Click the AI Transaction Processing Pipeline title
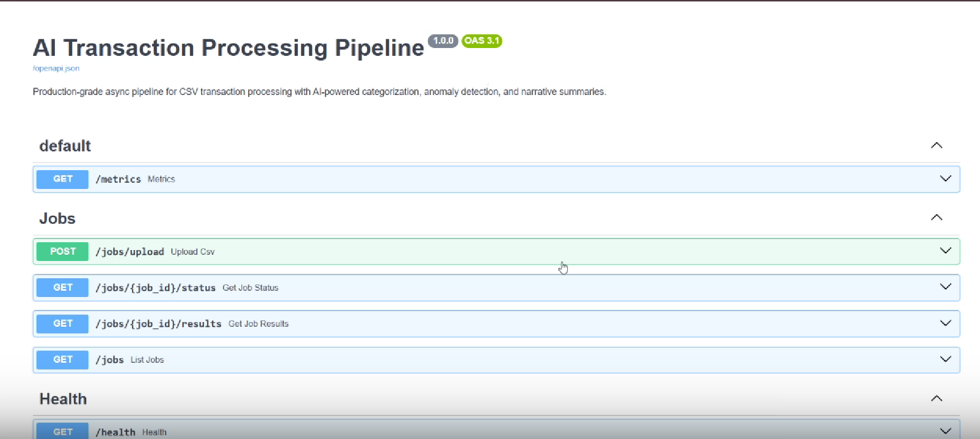 tap(228, 48)
